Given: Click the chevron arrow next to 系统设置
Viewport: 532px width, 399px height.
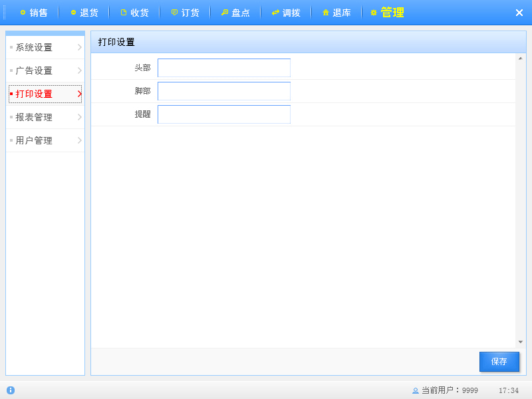Looking at the screenshot, I should click(80, 47).
